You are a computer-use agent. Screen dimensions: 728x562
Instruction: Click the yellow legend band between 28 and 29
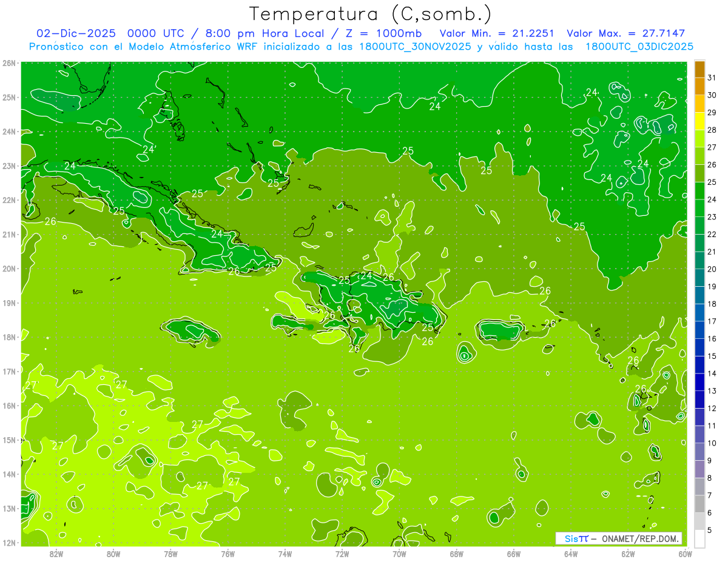tap(699, 121)
